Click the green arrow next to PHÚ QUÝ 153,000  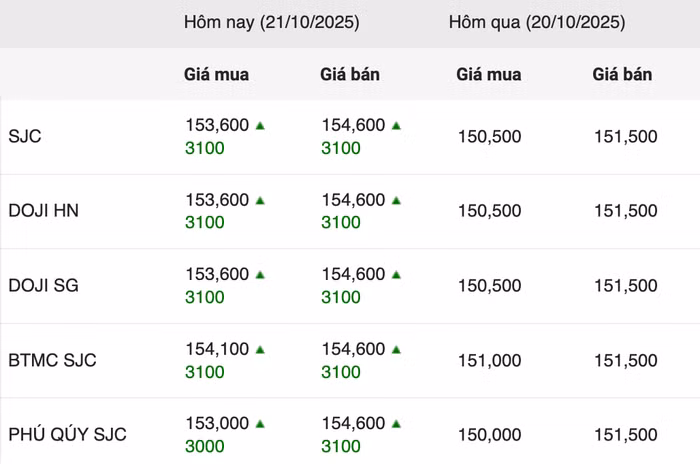point(260,424)
